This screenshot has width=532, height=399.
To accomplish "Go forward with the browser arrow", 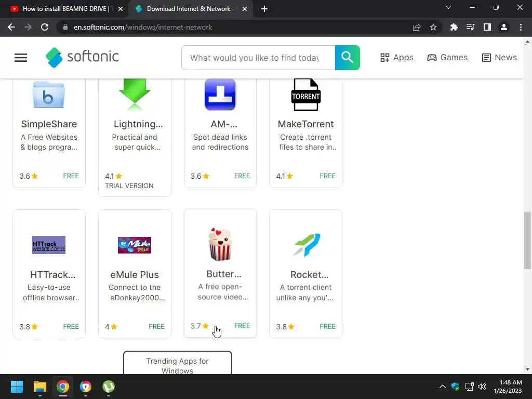I will click(28, 27).
